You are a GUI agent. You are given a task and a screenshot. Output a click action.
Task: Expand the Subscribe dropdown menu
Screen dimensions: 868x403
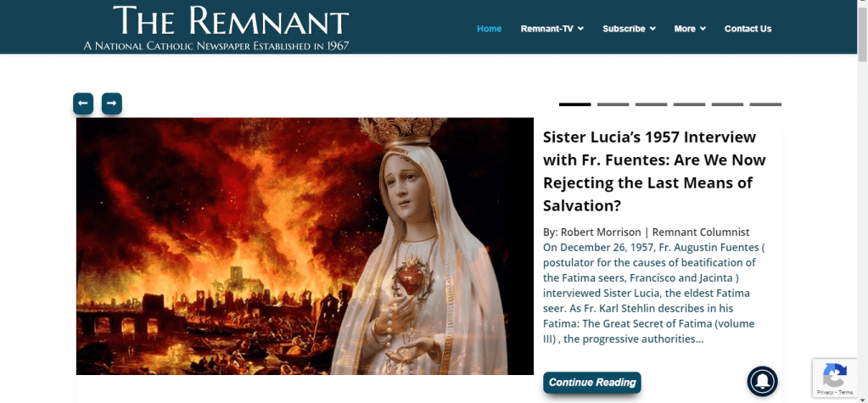click(629, 29)
